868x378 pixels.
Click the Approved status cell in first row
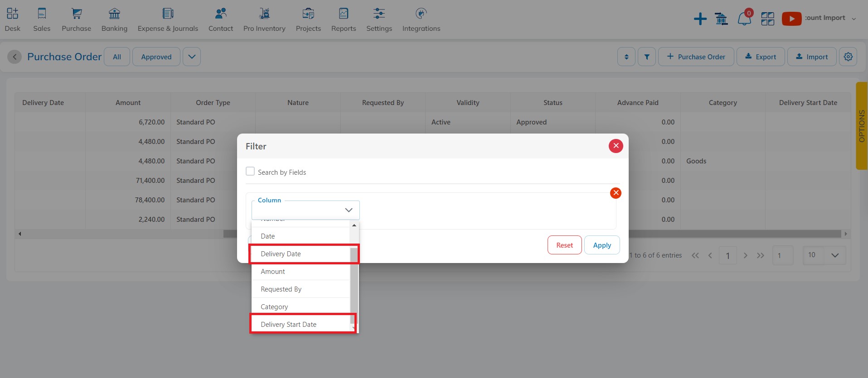pos(553,122)
